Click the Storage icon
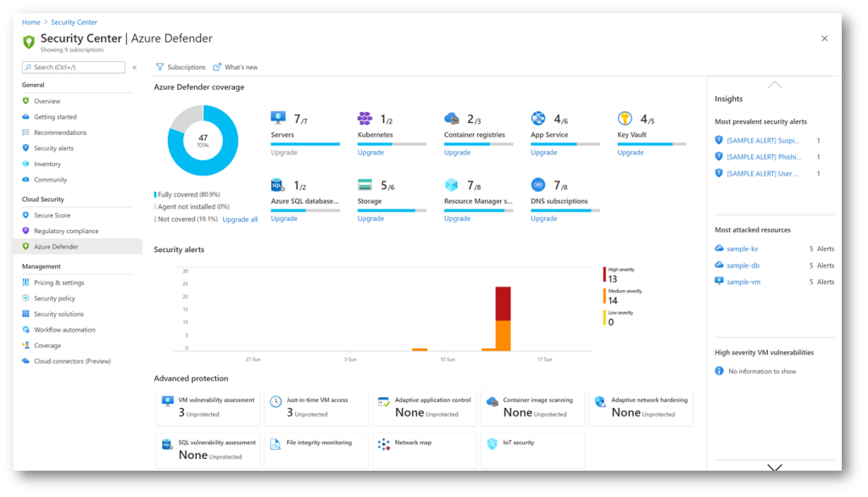 364,185
